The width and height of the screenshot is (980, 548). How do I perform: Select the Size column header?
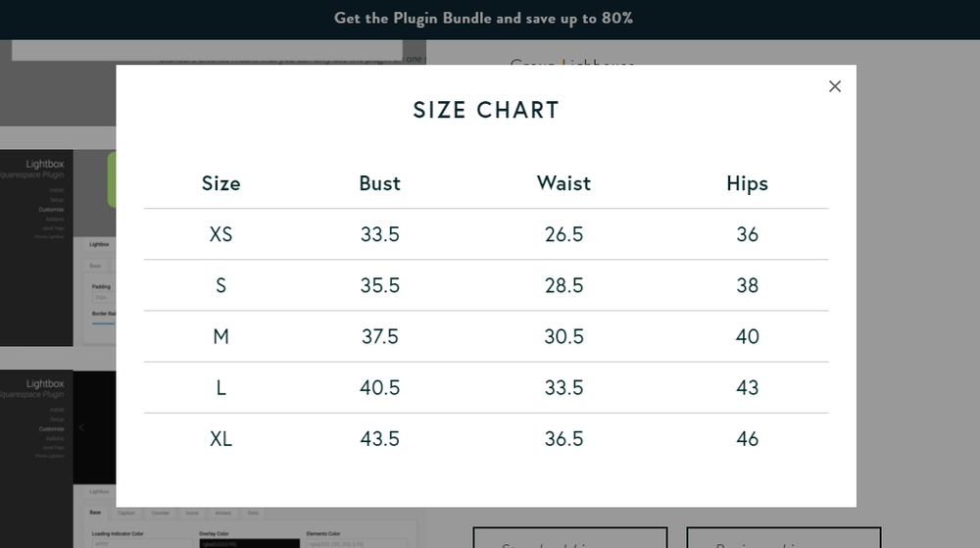tap(220, 183)
